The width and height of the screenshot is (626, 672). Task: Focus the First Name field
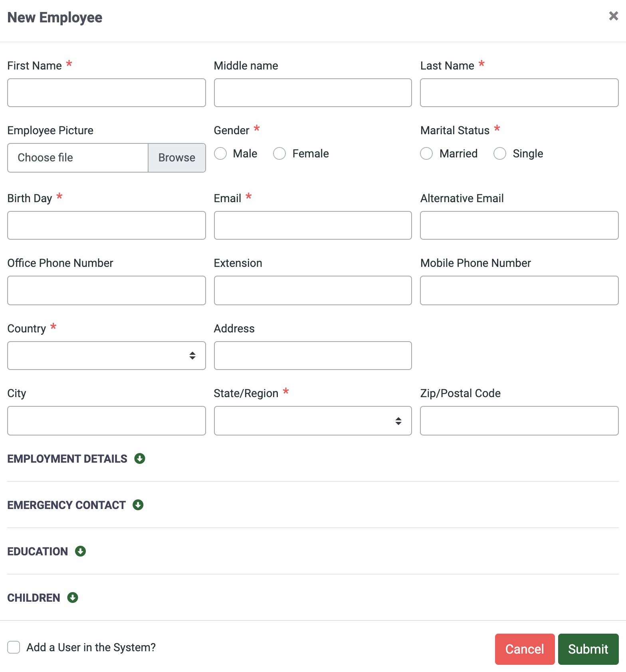(x=107, y=93)
